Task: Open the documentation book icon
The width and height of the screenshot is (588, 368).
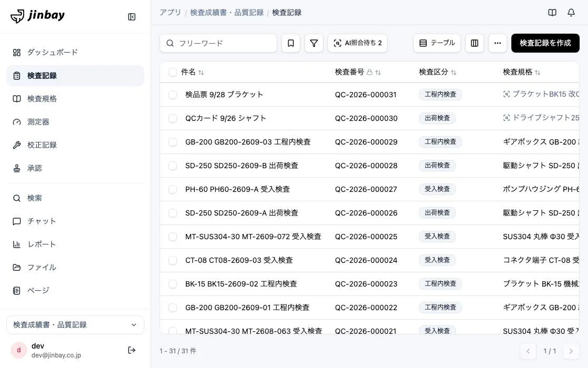Action: (x=552, y=13)
